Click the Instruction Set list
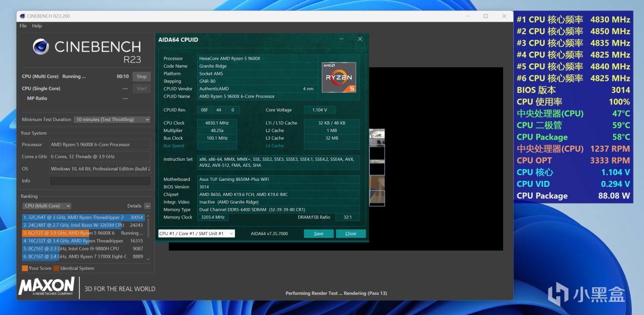The height and width of the screenshot is (315, 644). (x=278, y=162)
